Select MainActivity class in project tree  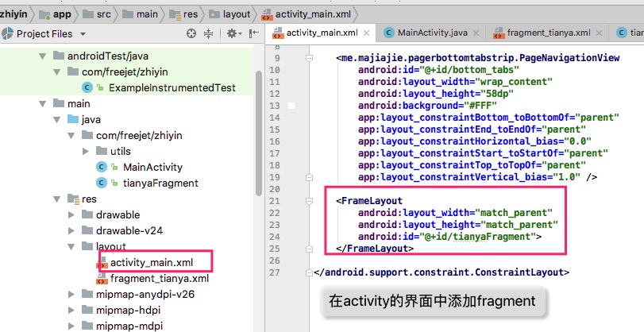152,168
